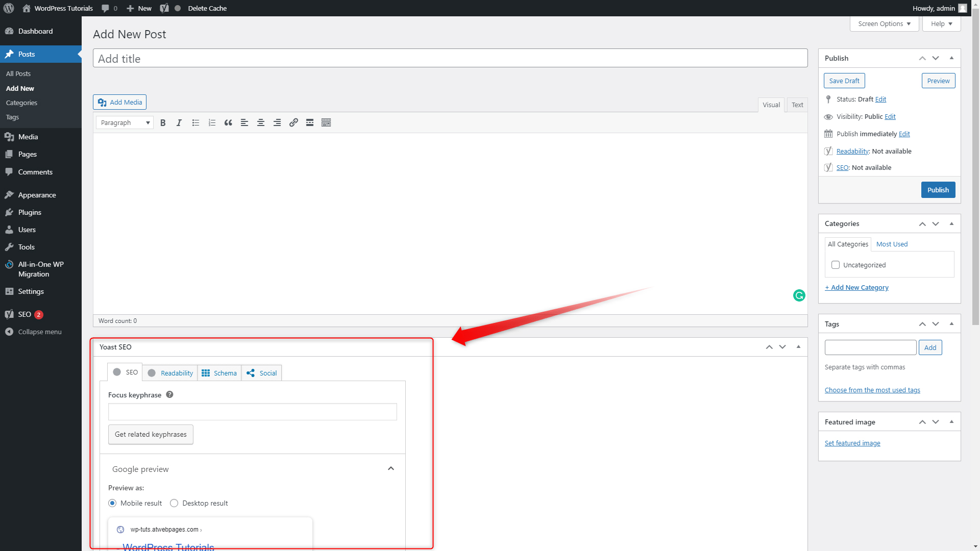The width and height of the screenshot is (980, 551).
Task: Switch to Most Used categories tab
Action: (x=892, y=244)
